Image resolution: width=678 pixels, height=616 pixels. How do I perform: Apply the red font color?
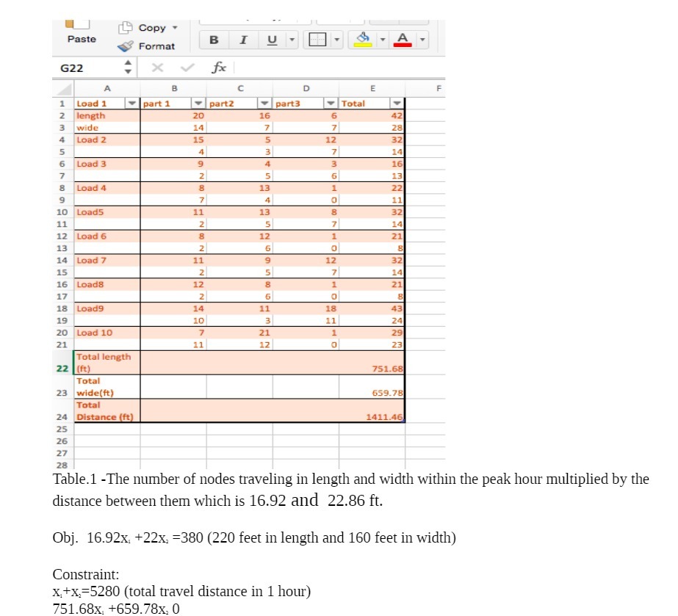click(403, 40)
